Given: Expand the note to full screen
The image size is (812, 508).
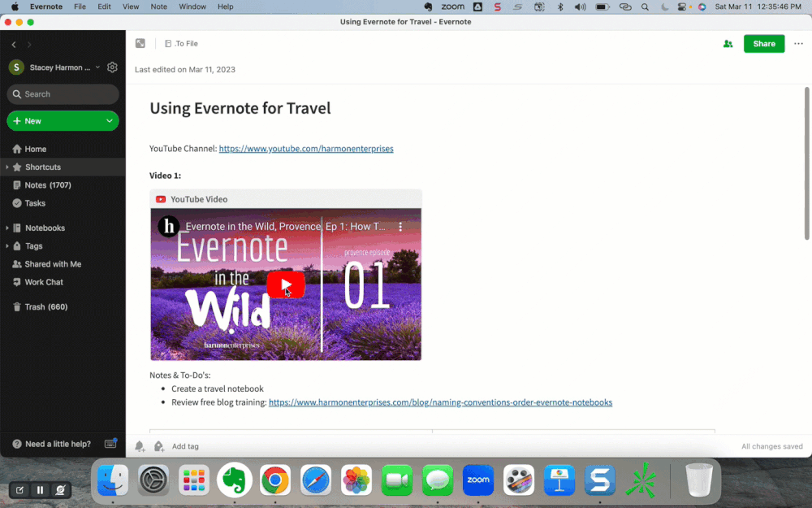Looking at the screenshot, I should tap(140, 44).
